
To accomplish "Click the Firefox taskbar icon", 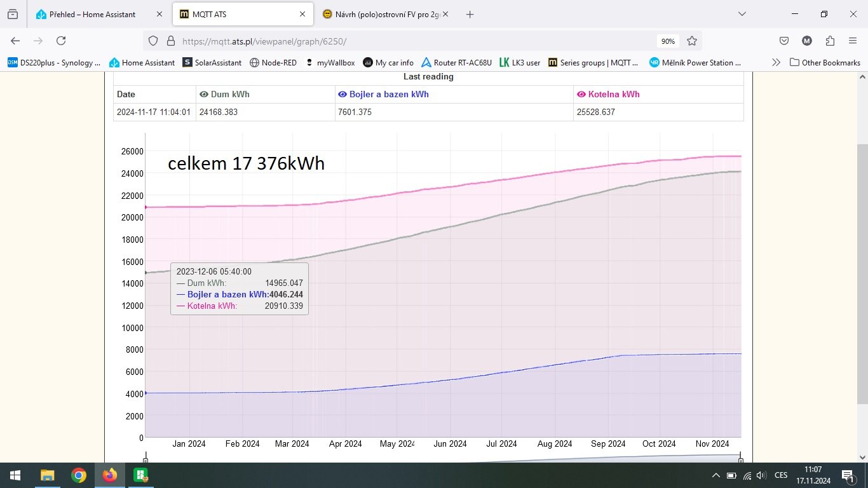I will (x=110, y=475).
